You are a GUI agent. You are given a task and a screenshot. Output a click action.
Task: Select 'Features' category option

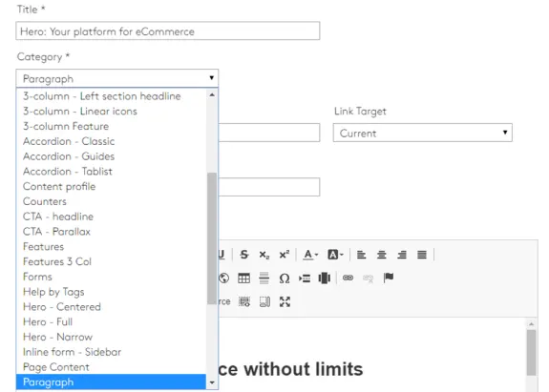[112, 246]
